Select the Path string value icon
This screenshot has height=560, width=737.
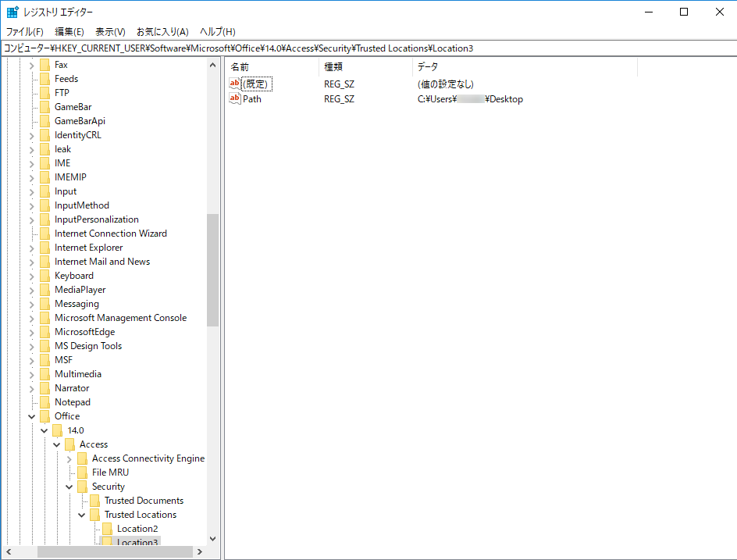tap(234, 98)
